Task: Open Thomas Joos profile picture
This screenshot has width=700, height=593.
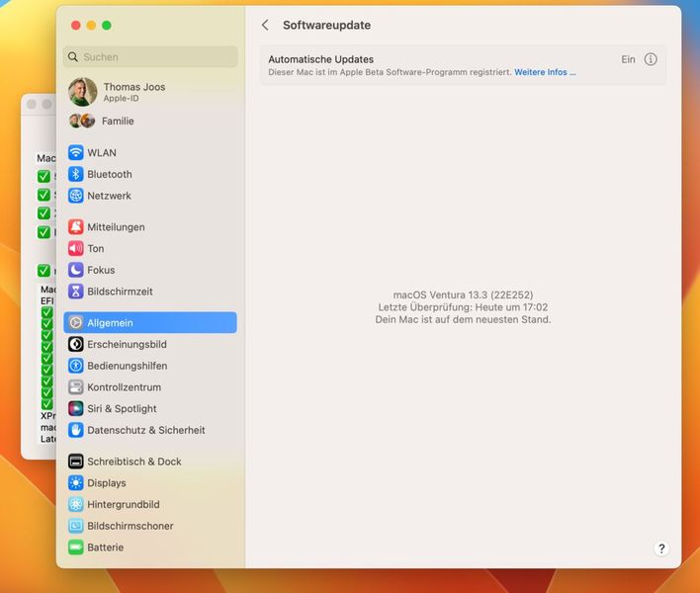Action: coord(83,92)
